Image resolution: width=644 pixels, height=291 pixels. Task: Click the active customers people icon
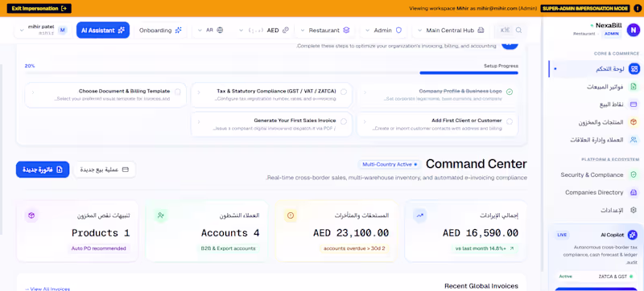point(161,215)
